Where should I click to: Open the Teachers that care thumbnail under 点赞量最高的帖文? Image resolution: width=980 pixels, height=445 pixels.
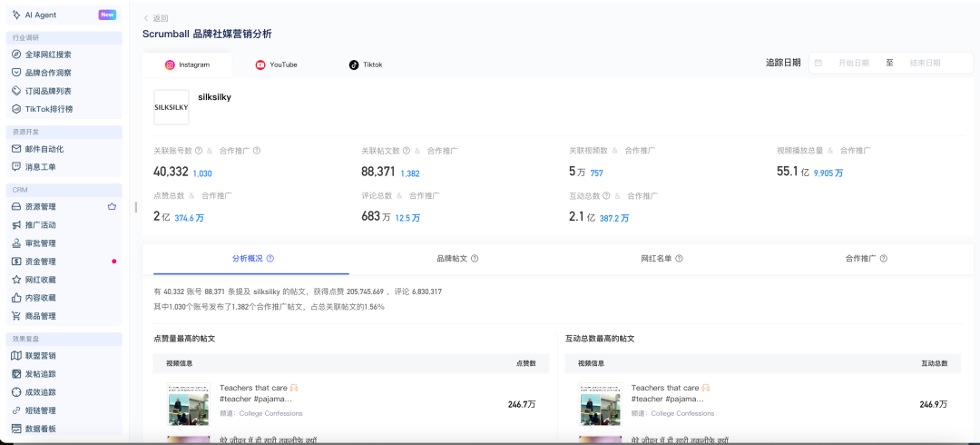coord(189,405)
